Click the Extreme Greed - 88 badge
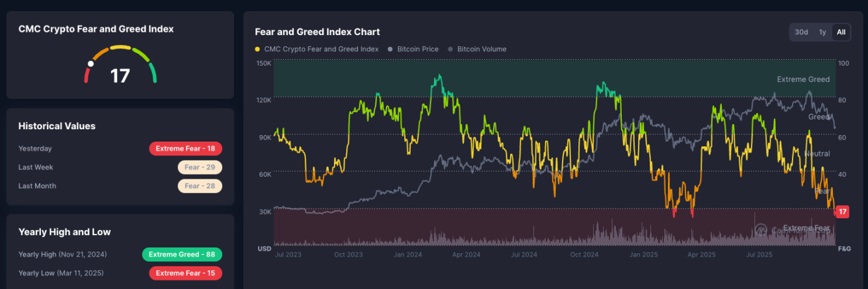Image resolution: width=868 pixels, height=289 pixels. click(182, 255)
